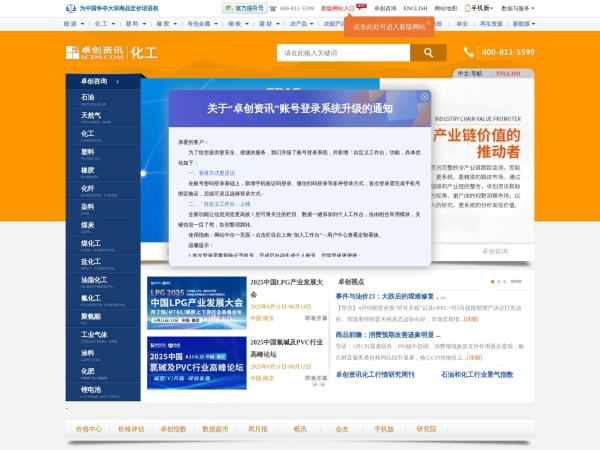Open 价格中心 in the bottom nav
Viewport: 600px width, 450px height.
[89, 429]
